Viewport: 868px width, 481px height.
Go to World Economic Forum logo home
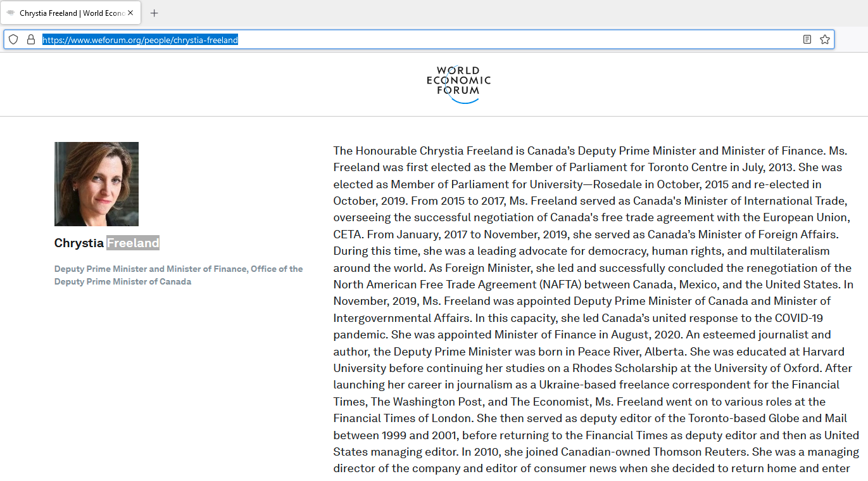[458, 84]
